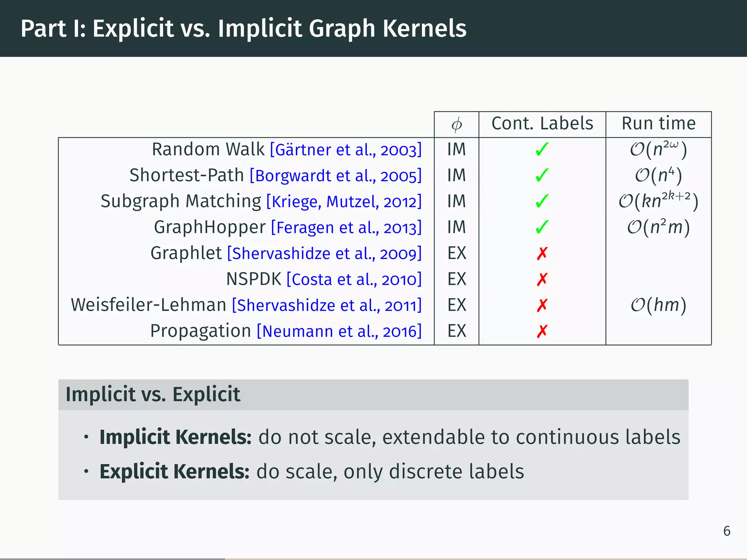Viewport: 747px width, 560px height.
Task: Select the 'Run time' column header
Action: [x=659, y=123]
